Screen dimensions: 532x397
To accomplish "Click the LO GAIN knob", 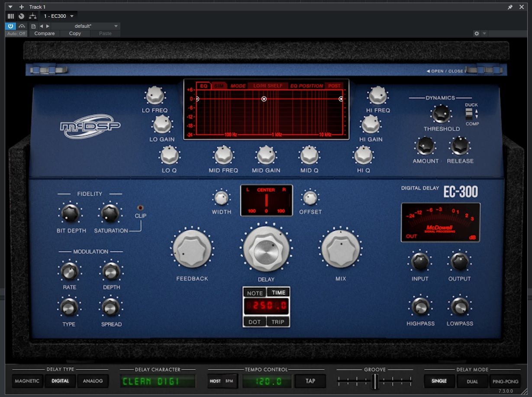I will pyautogui.click(x=161, y=125).
